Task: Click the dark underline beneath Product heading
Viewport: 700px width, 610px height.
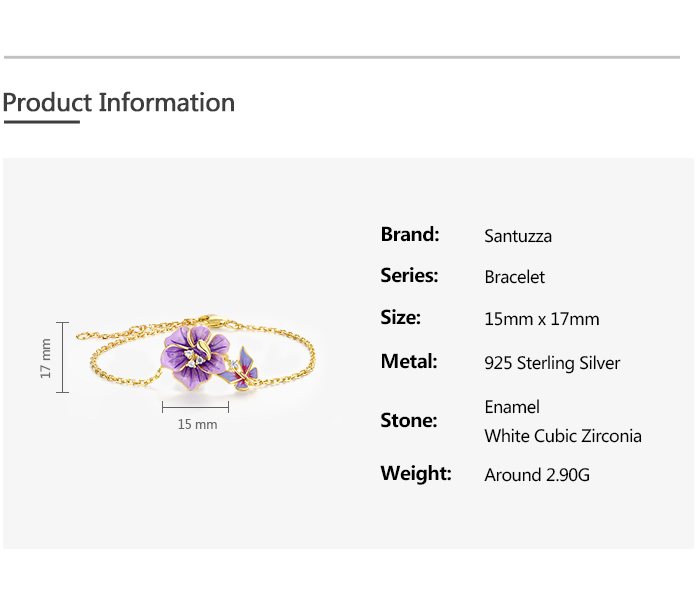Action: tap(41, 122)
